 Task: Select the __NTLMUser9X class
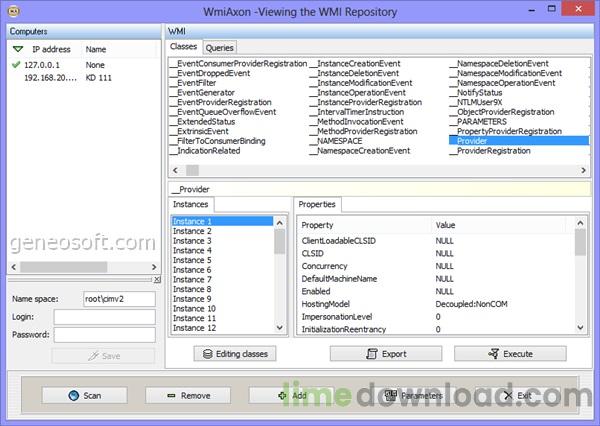pyautogui.click(x=476, y=102)
